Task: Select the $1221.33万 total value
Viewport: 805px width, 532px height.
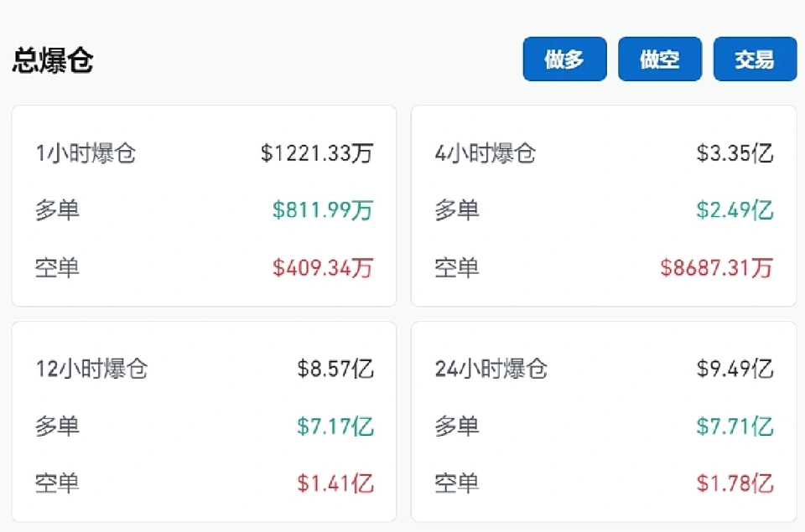Action: tap(317, 153)
